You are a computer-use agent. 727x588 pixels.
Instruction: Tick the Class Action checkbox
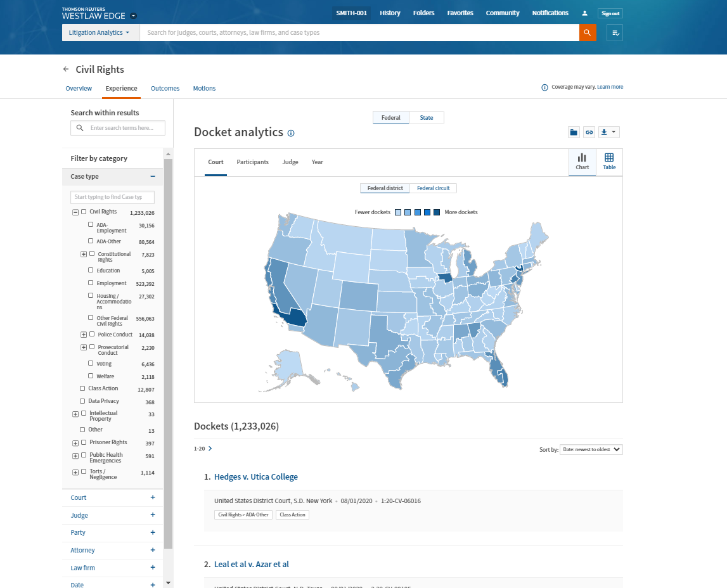click(x=82, y=388)
